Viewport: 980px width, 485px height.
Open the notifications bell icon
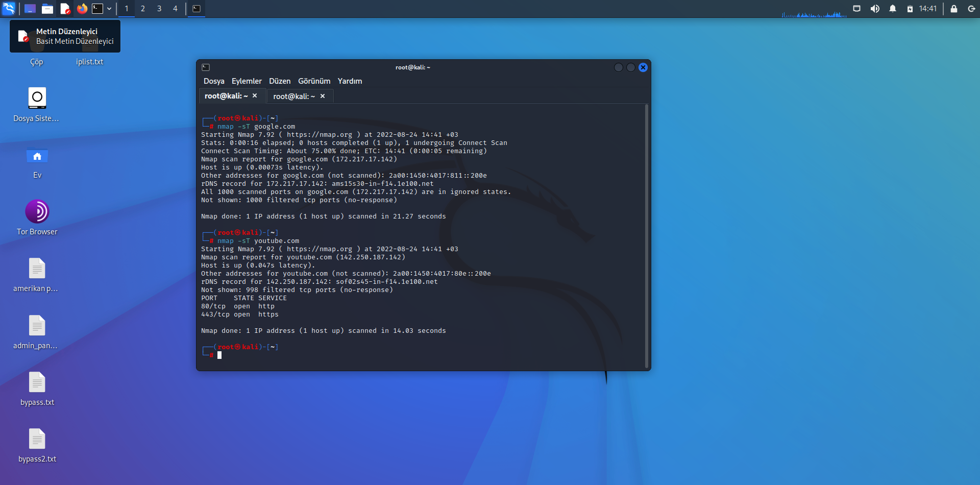point(893,9)
